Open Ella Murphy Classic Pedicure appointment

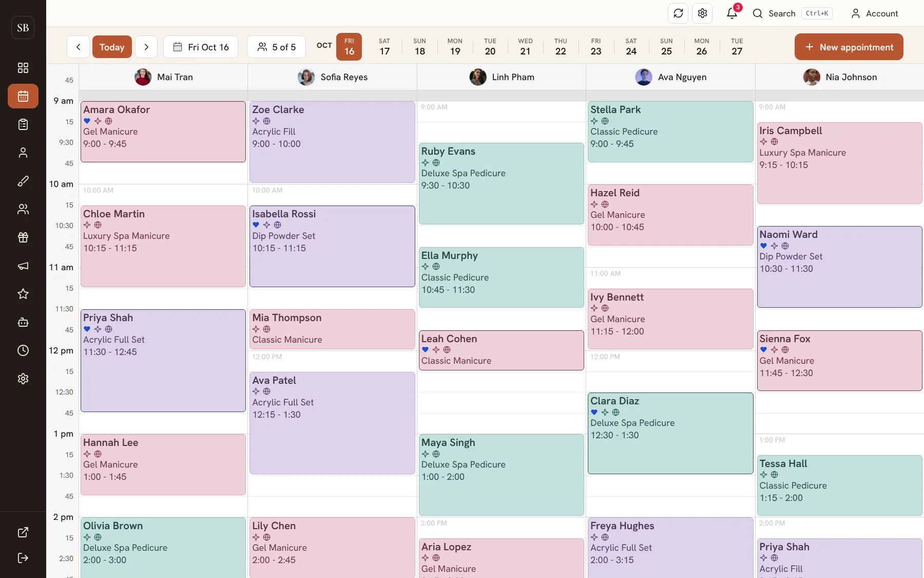[x=502, y=277]
